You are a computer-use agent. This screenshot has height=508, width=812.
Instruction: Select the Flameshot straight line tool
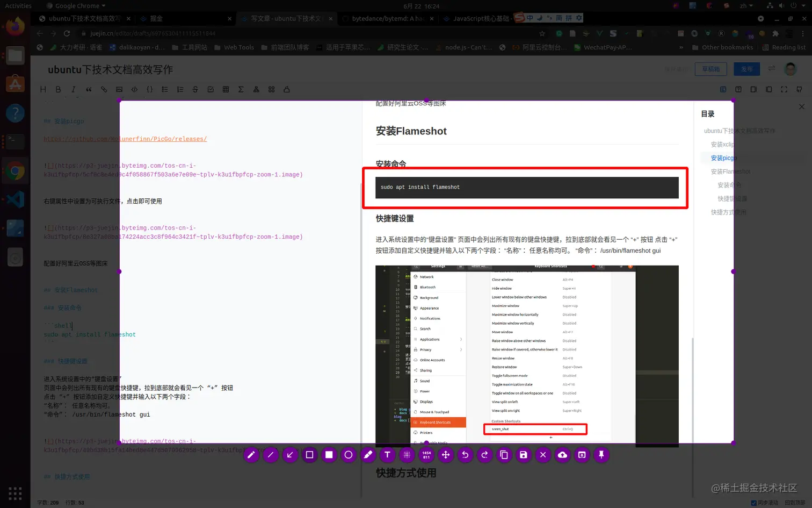click(x=271, y=455)
